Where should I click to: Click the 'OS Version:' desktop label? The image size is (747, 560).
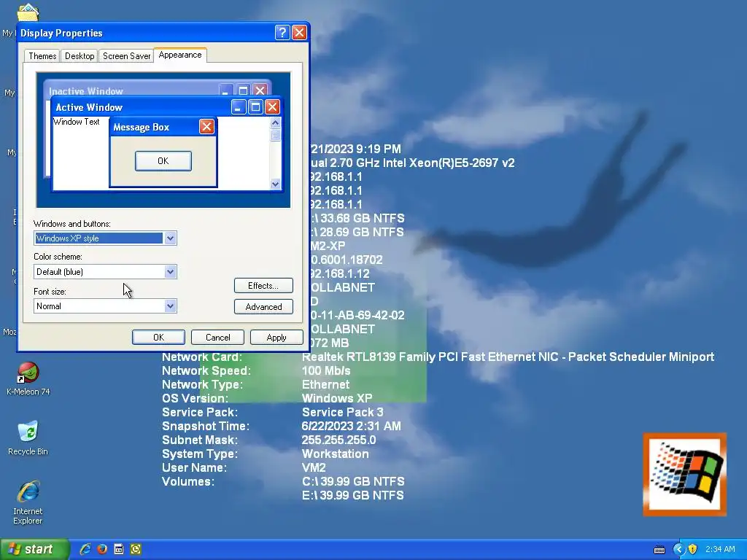click(x=195, y=398)
